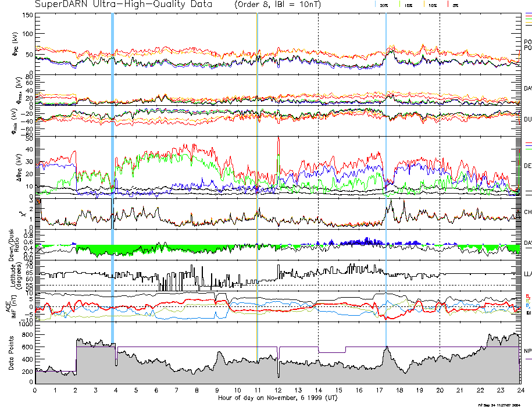The image size is (532, 407).
Task: Click the x-axis tick label 12
Action: click(278, 390)
